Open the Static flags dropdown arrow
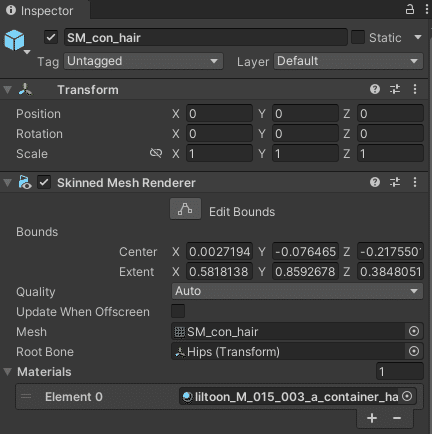This screenshot has width=432, height=434. pyautogui.click(x=418, y=37)
